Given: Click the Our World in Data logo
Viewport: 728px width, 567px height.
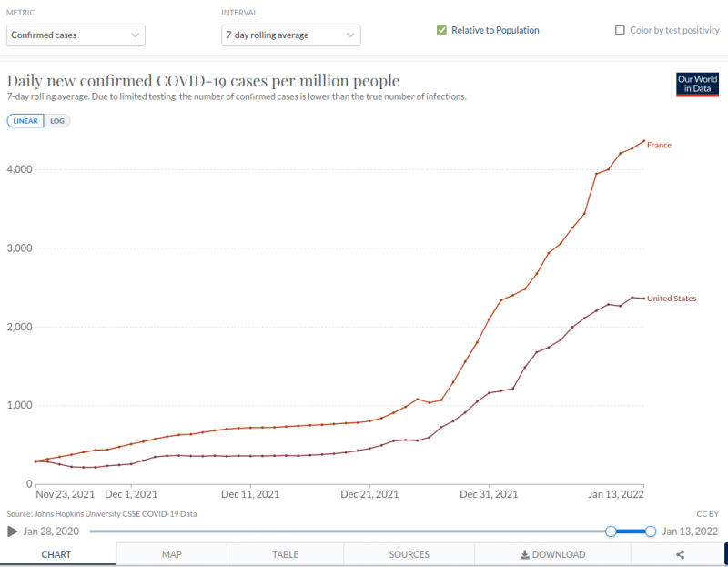Looking at the screenshot, I should click(698, 84).
